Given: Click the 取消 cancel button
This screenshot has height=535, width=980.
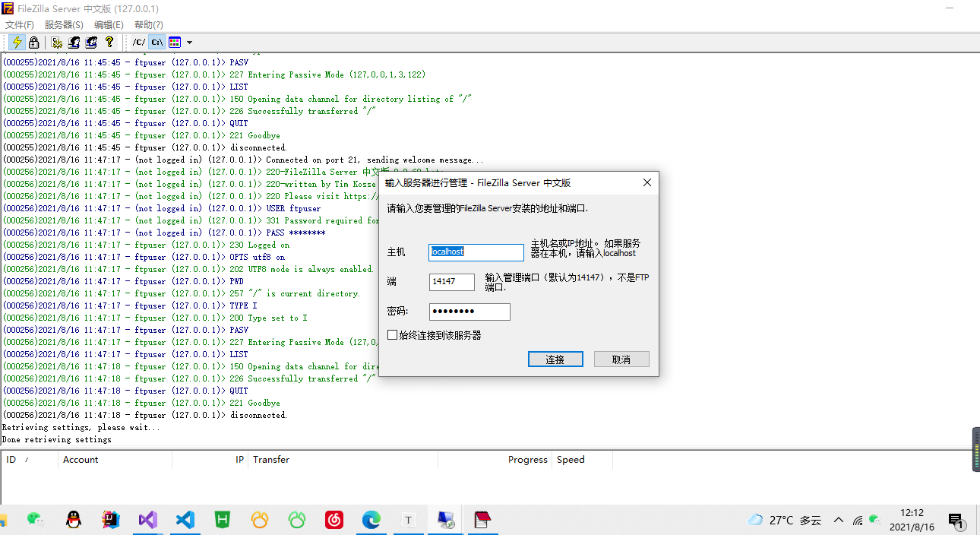Looking at the screenshot, I should point(621,359).
